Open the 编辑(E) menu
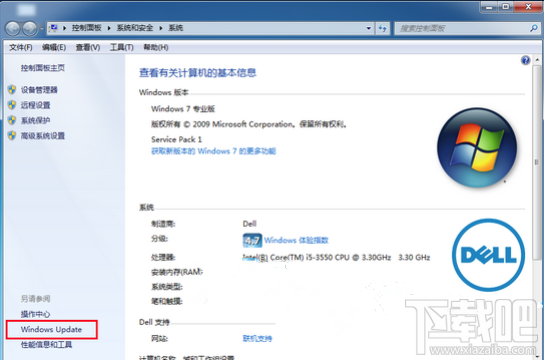Image resolution: width=545 pixels, height=360 pixels. pos(54,47)
